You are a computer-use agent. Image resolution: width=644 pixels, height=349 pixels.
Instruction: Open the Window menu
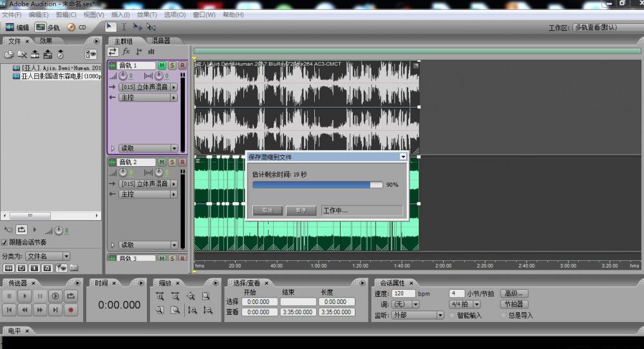[204, 15]
